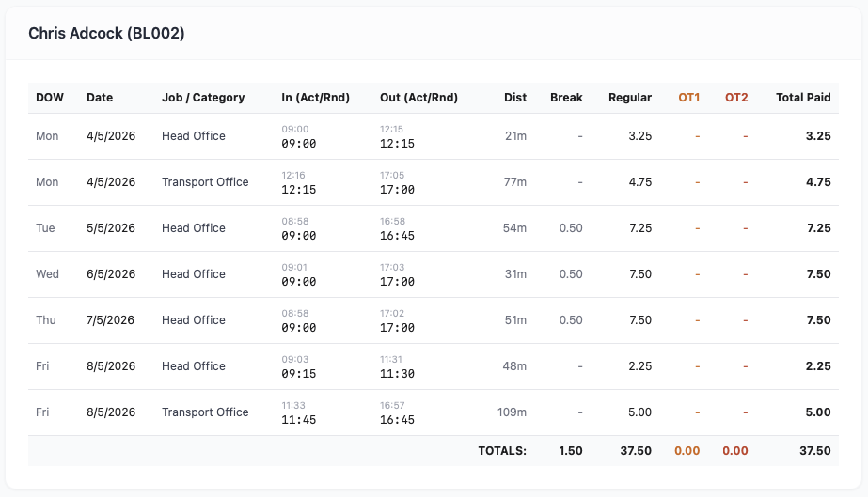
Task: Select the 5/5/2026 date cell
Action: 111,227
